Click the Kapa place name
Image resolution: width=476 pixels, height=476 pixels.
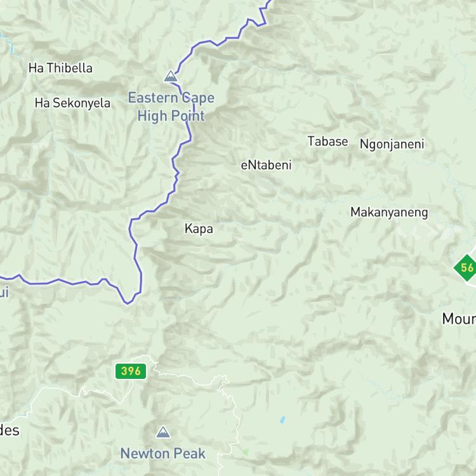point(199,229)
